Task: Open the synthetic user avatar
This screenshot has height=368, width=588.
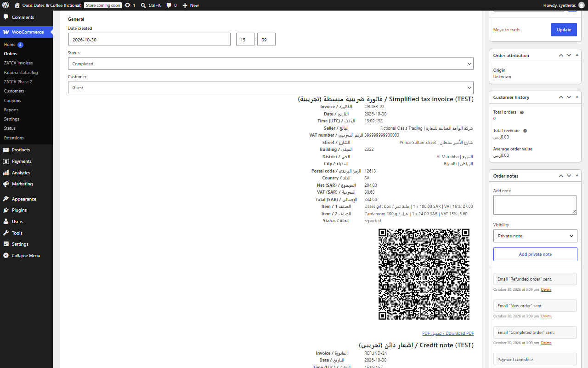Action: 582,5
